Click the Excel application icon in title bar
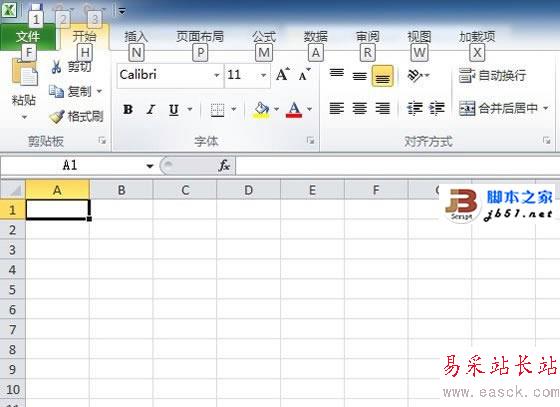This screenshot has height=407, width=560. tap(9, 10)
